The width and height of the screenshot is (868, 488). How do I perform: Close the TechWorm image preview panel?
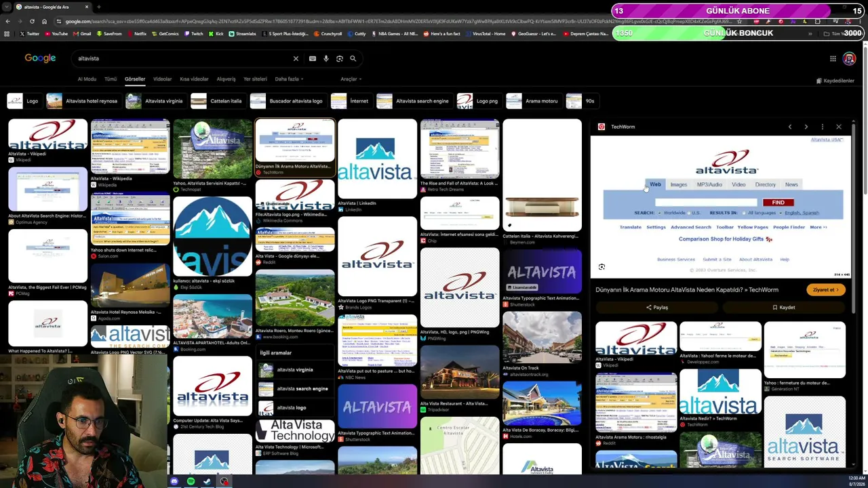tap(839, 127)
